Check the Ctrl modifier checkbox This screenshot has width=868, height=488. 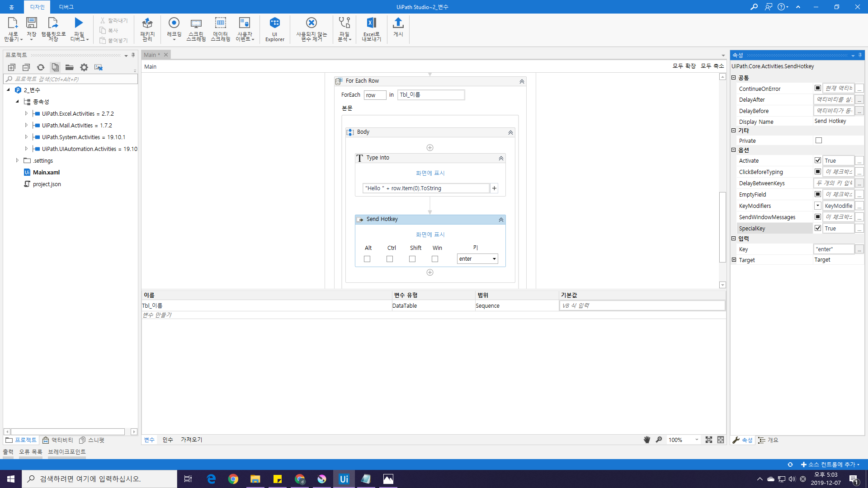tap(390, 259)
